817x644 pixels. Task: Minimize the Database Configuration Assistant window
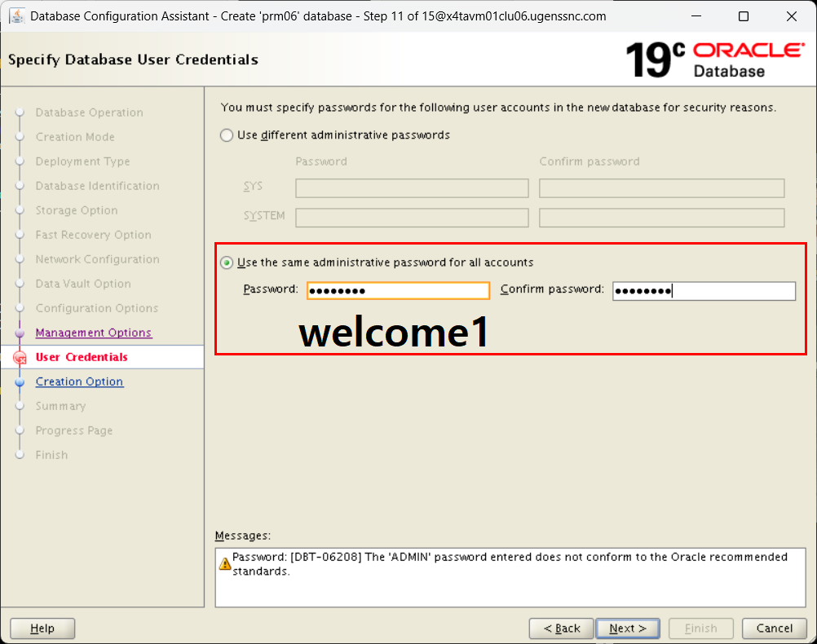(696, 16)
